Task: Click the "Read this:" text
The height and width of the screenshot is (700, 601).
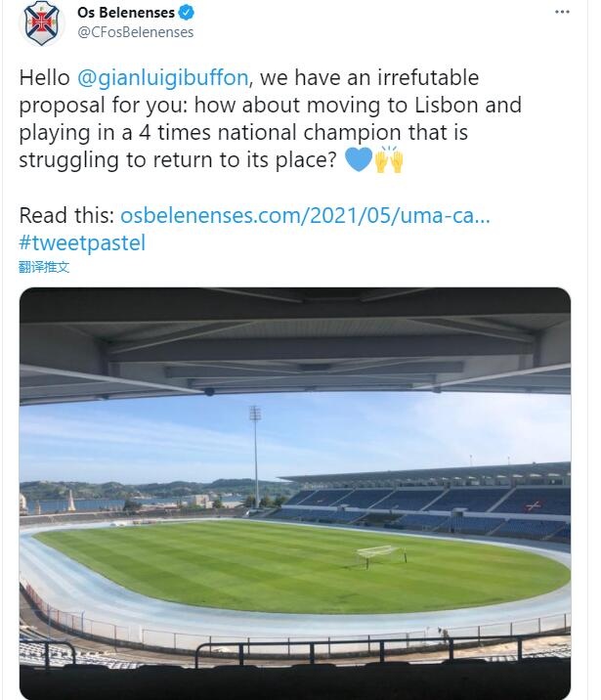Action: (66, 215)
